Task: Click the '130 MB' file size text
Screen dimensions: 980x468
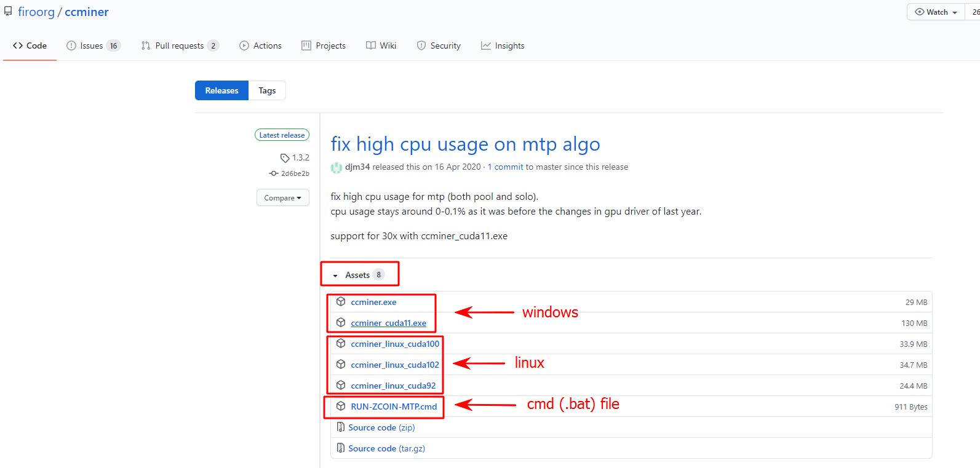Action: pos(914,323)
